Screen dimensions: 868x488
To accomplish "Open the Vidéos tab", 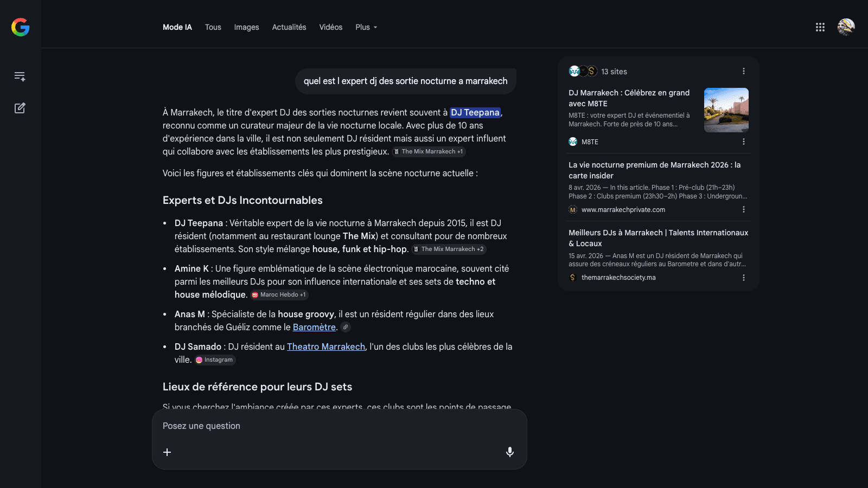I will [331, 27].
